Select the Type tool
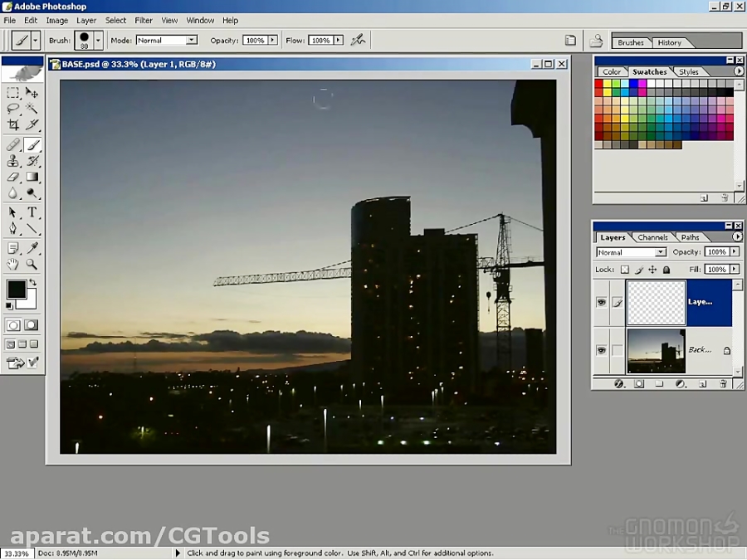The width and height of the screenshot is (747, 560). click(32, 213)
